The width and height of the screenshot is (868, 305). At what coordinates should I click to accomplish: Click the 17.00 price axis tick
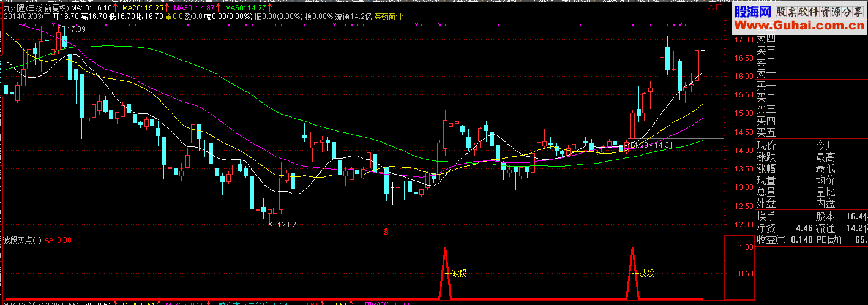point(744,40)
